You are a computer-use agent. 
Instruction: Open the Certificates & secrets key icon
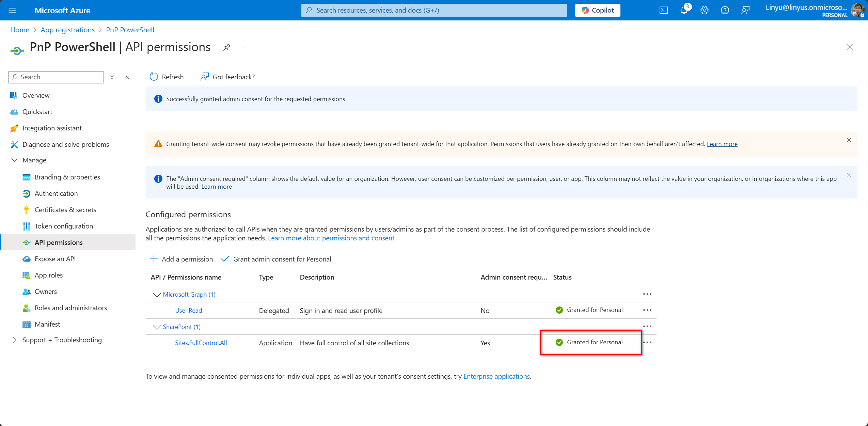pyautogui.click(x=27, y=210)
